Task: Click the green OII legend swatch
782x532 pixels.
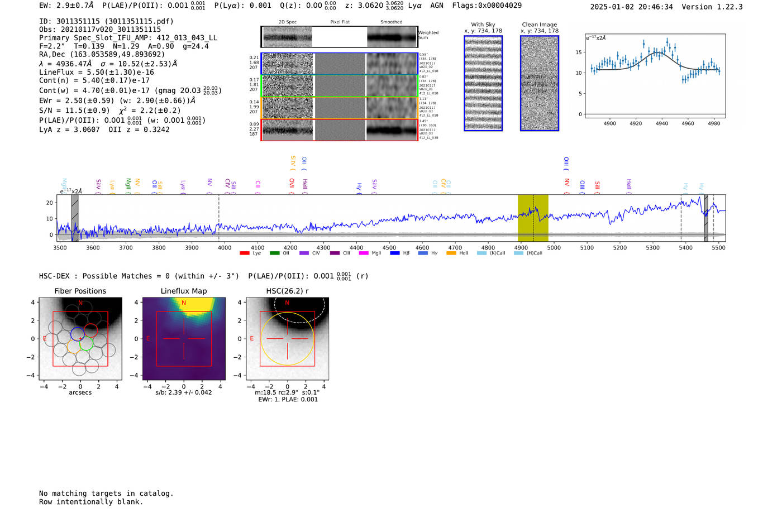Action: 274,253
